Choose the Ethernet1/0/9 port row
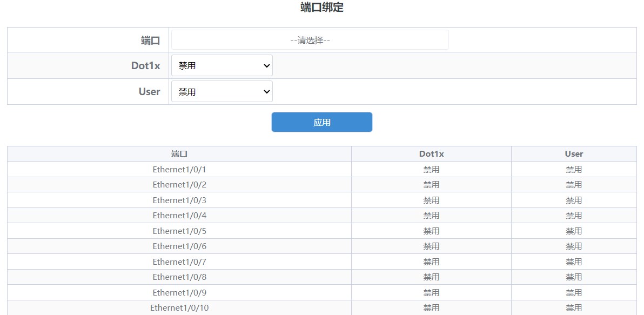Screen dimensions: 644x315 [x=321, y=292]
